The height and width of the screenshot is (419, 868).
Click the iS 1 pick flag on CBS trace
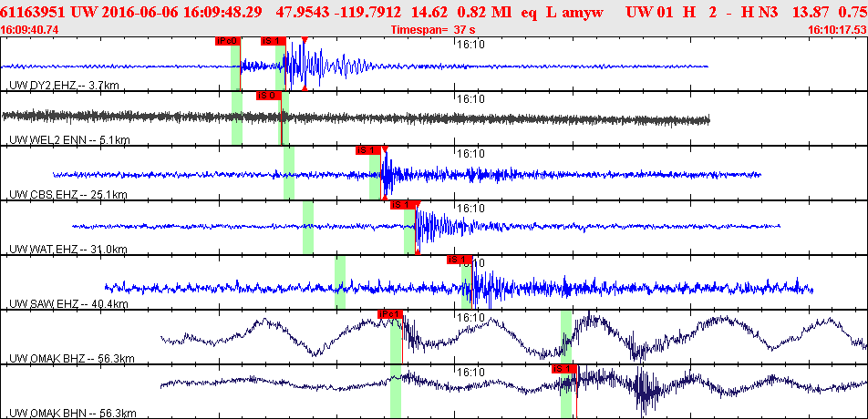click(x=369, y=150)
